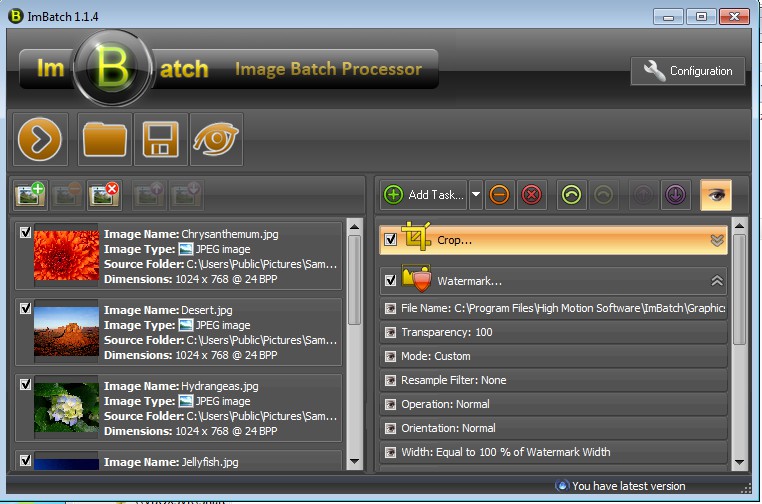
Task: Click the task list scrollbar thumb
Action: (x=740, y=290)
